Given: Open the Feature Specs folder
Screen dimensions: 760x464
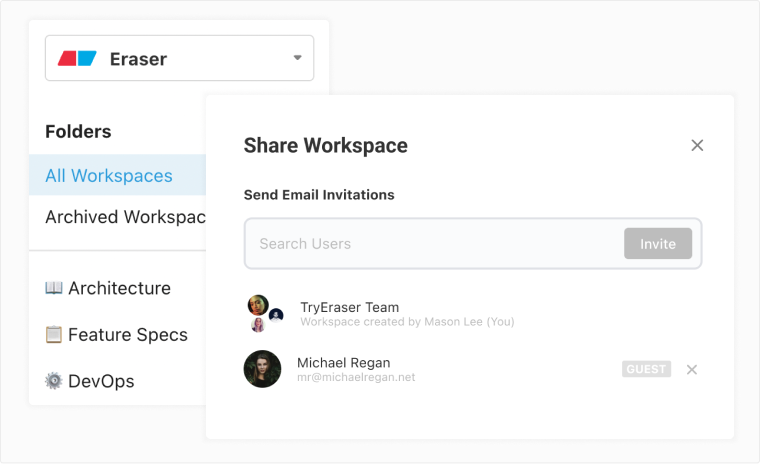Looking at the screenshot, I should coord(127,335).
